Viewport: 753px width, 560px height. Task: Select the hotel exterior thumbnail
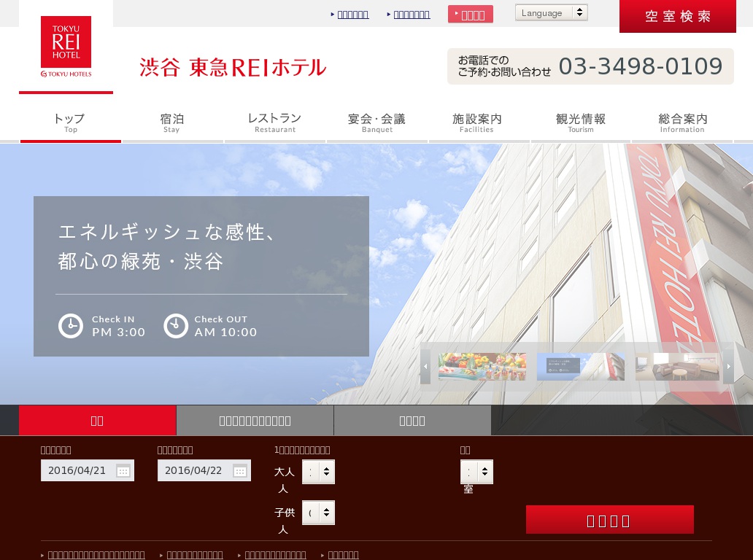[x=581, y=367]
